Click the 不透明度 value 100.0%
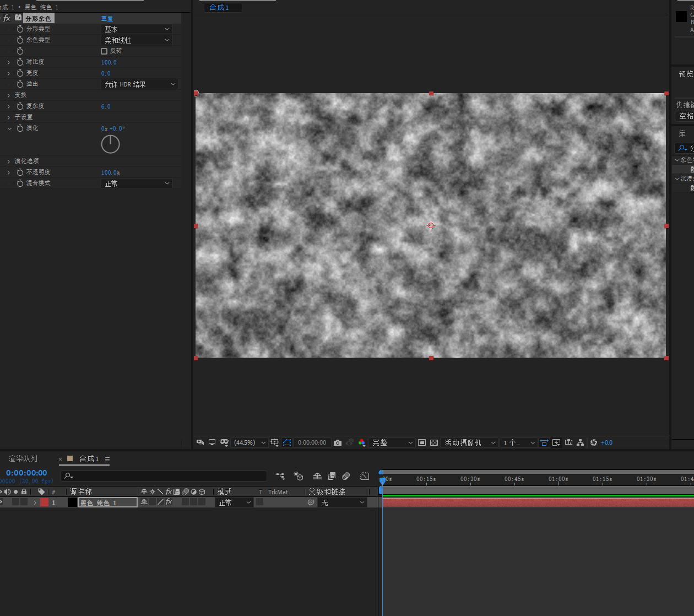694x616 pixels. pos(110,172)
